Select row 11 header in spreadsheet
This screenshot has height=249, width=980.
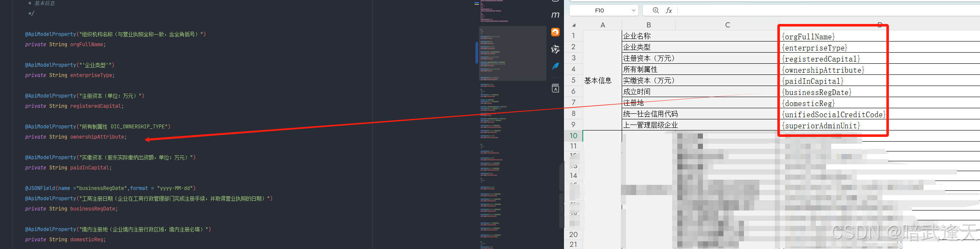click(x=573, y=146)
